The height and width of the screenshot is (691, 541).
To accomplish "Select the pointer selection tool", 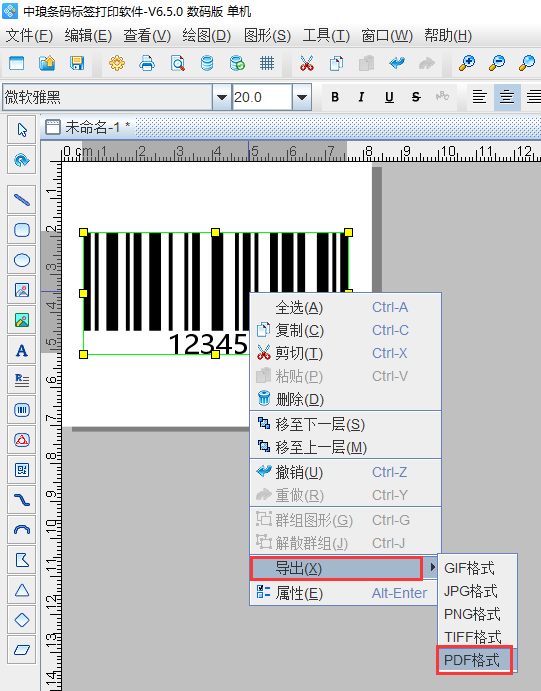I will click(22, 130).
